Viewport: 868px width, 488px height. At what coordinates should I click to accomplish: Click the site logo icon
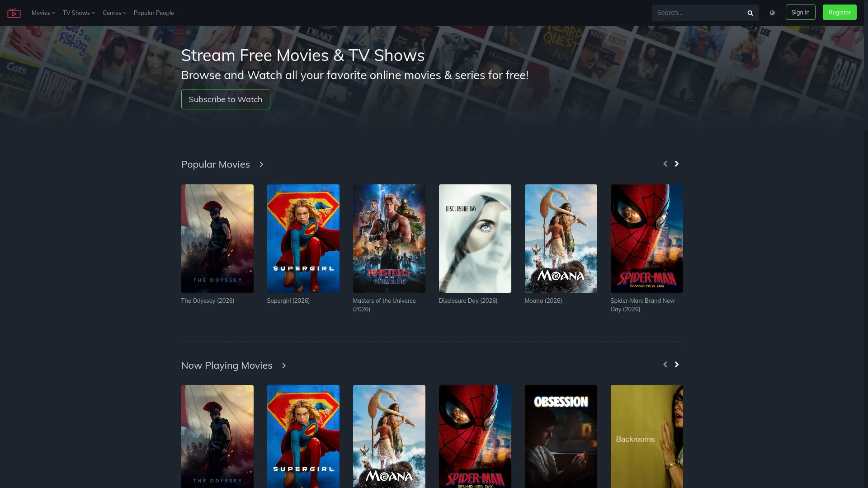point(14,13)
